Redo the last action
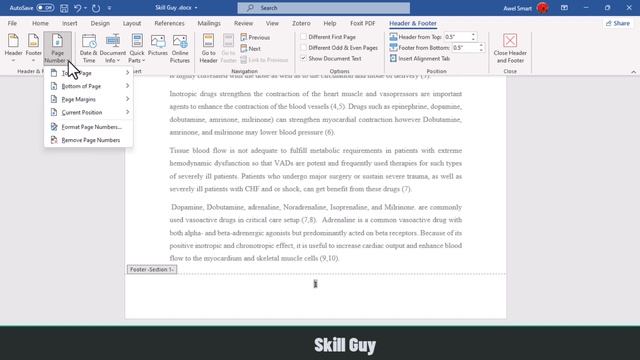640x360 pixels. [96, 8]
